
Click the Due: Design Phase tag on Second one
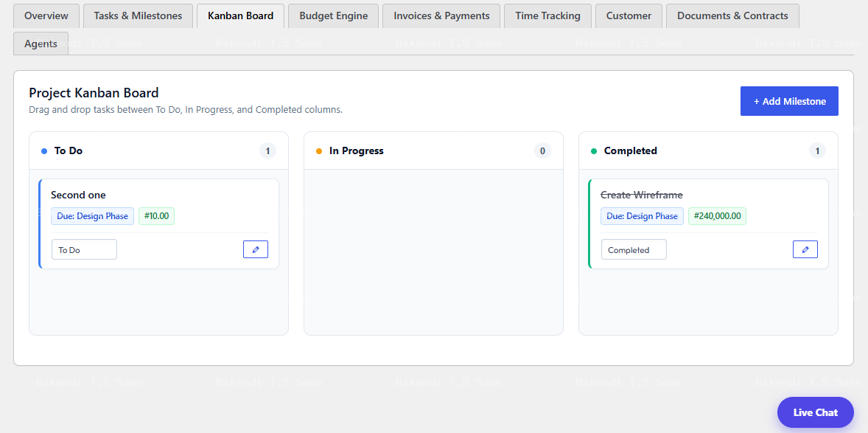(92, 216)
